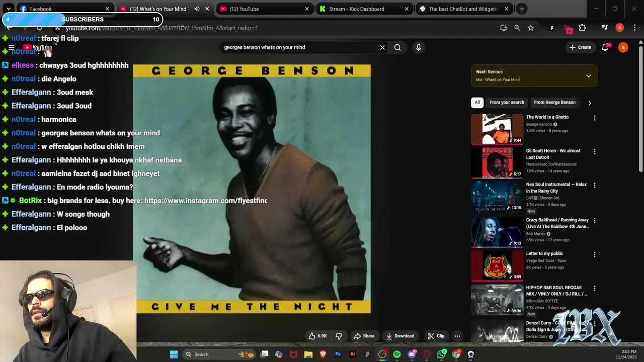Open the Framer extension icon

pyautogui.click(x=552, y=28)
